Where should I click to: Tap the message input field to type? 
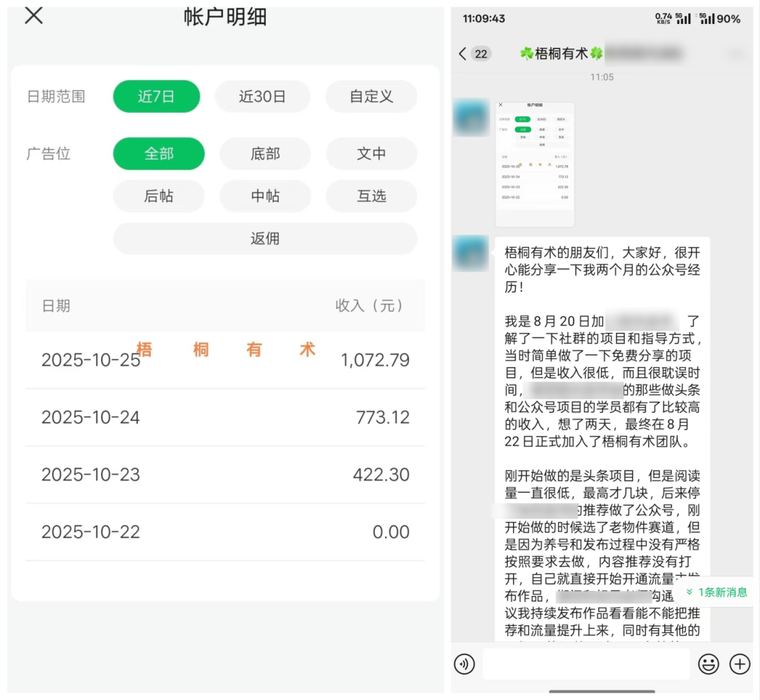pos(584,664)
